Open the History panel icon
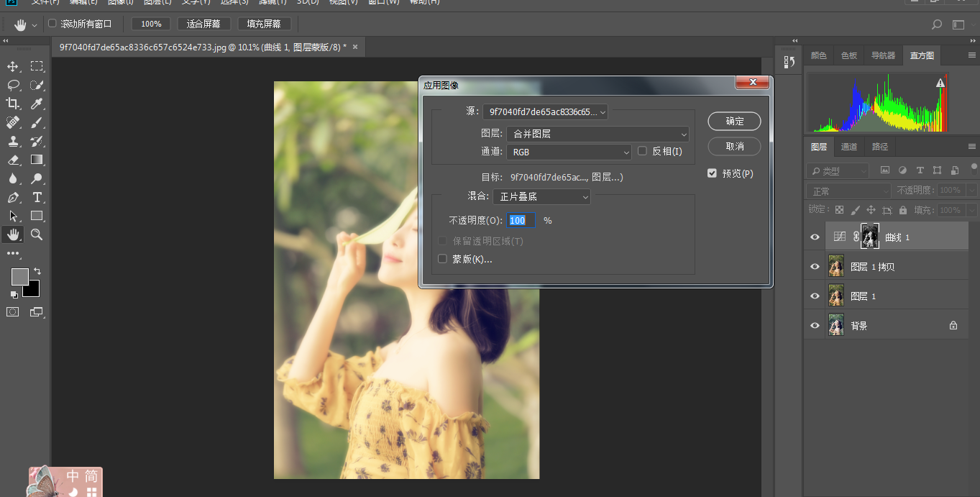Viewport: 980px width, 497px height. coord(789,63)
